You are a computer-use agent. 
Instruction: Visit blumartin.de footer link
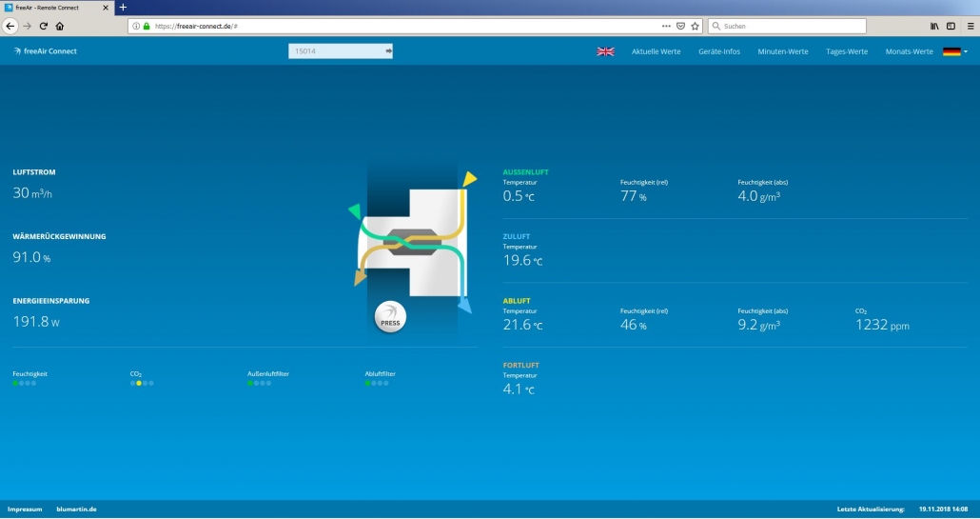tap(76, 509)
